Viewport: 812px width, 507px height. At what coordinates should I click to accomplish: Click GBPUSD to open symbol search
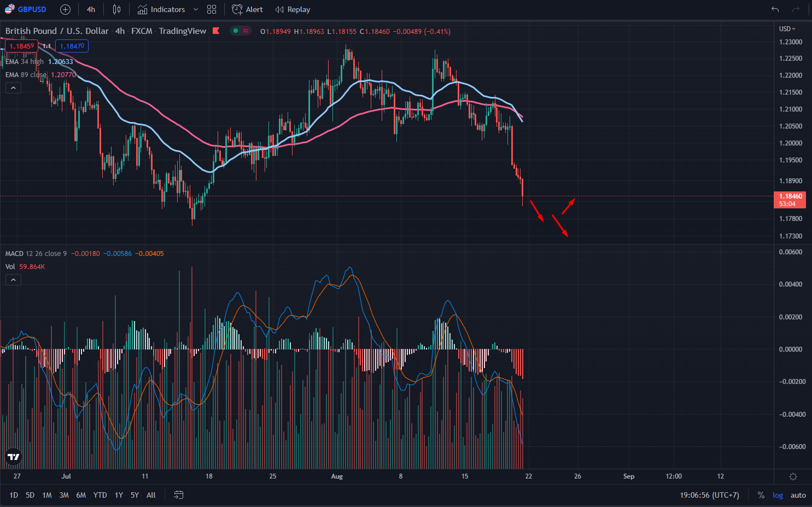pyautogui.click(x=33, y=9)
